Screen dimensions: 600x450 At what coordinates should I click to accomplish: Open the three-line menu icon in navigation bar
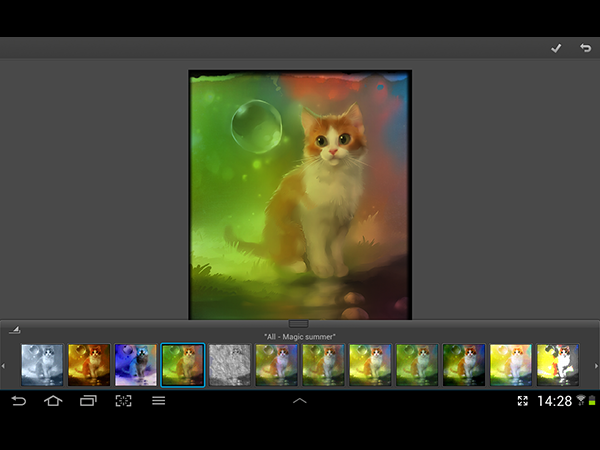[158, 401]
